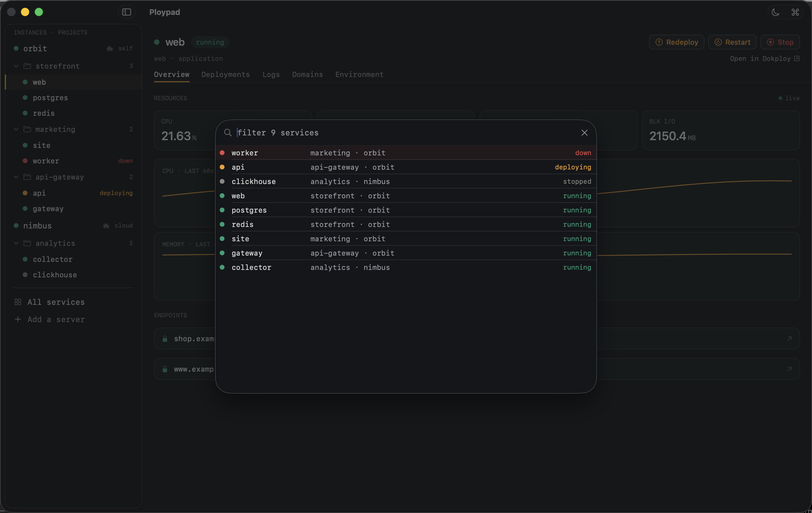The image size is (812, 513).
Task: Switch to the Domains tab
Action: click(x=307, y=75)
